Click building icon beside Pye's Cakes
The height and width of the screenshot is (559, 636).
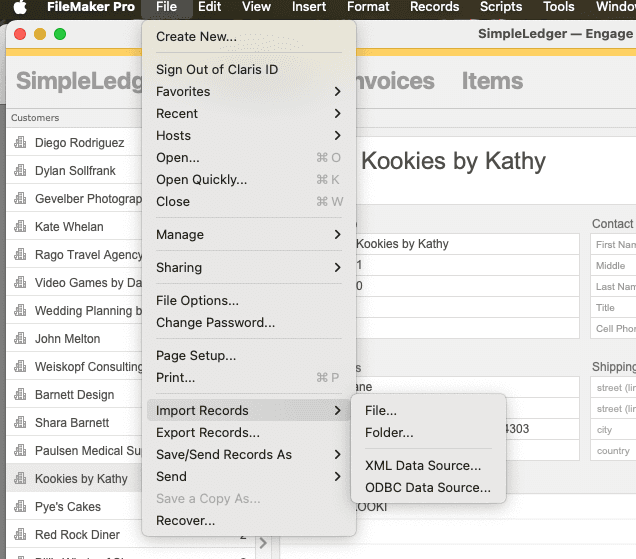[x=20, y=506]
